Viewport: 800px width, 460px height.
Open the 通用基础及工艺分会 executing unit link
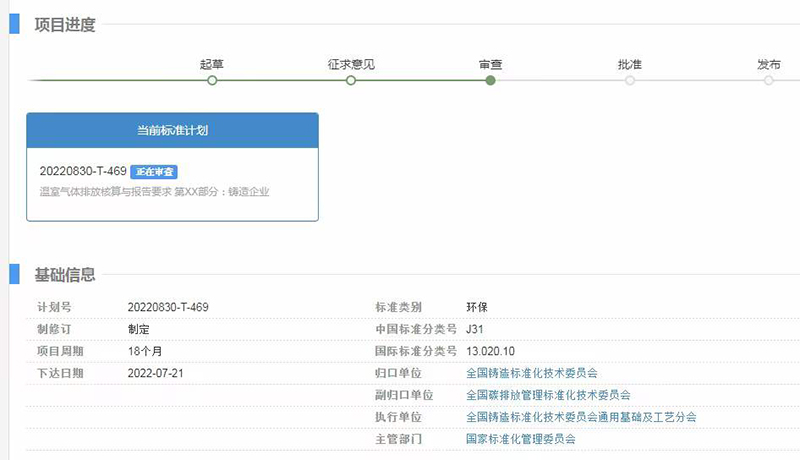[x=581, y=417]
